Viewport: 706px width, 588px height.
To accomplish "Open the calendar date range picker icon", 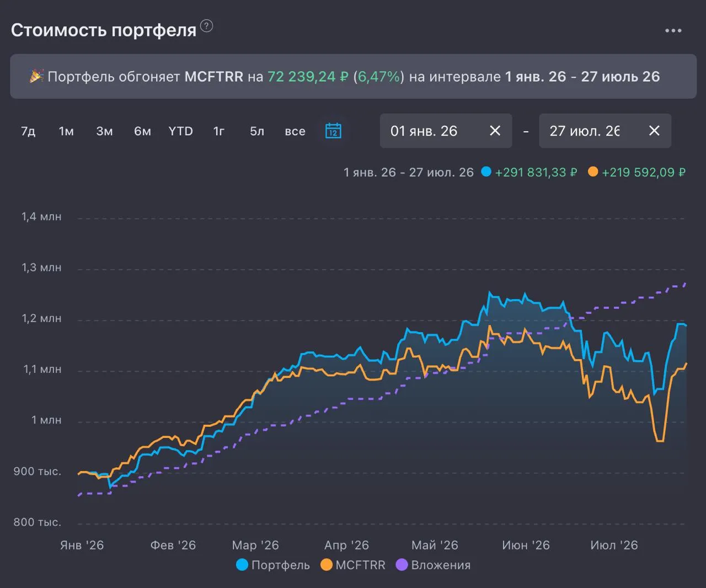I will (x=333, y=131).
